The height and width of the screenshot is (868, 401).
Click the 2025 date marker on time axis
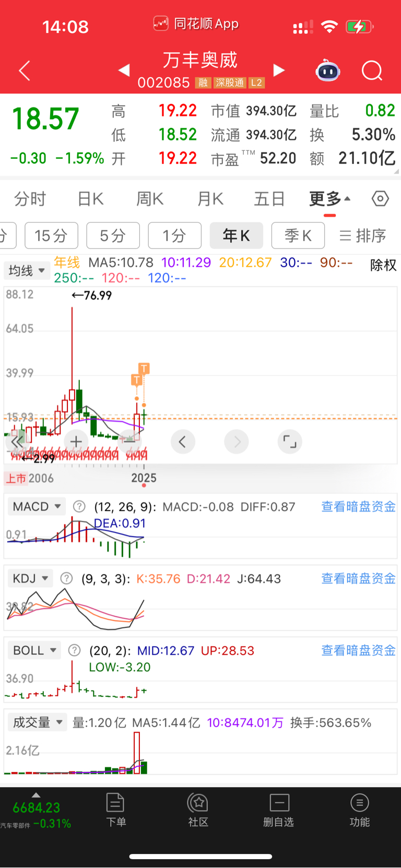[x=144, y=478]
